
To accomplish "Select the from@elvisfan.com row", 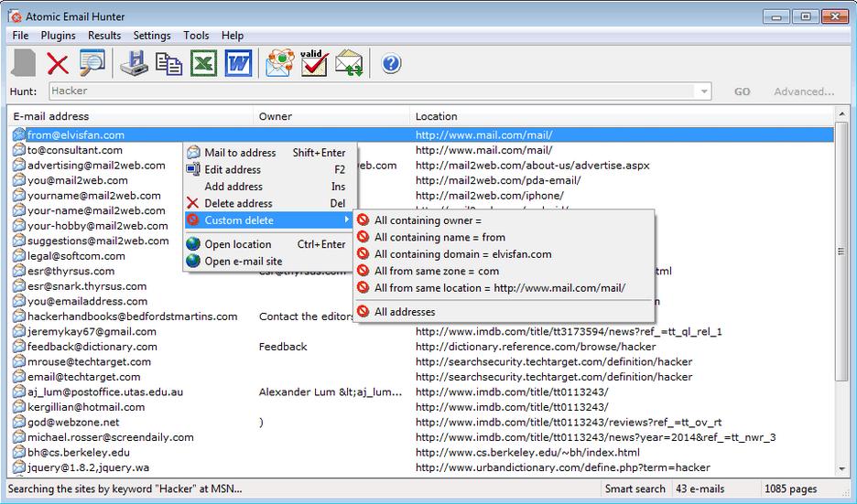I will [422, 134].
